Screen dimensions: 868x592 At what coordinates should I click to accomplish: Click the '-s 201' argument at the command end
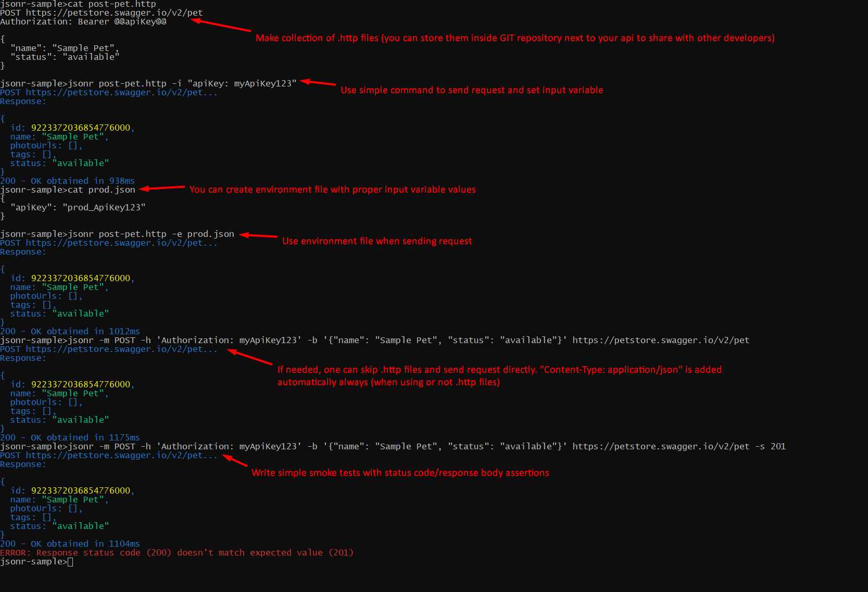click(x=771, y=446)
